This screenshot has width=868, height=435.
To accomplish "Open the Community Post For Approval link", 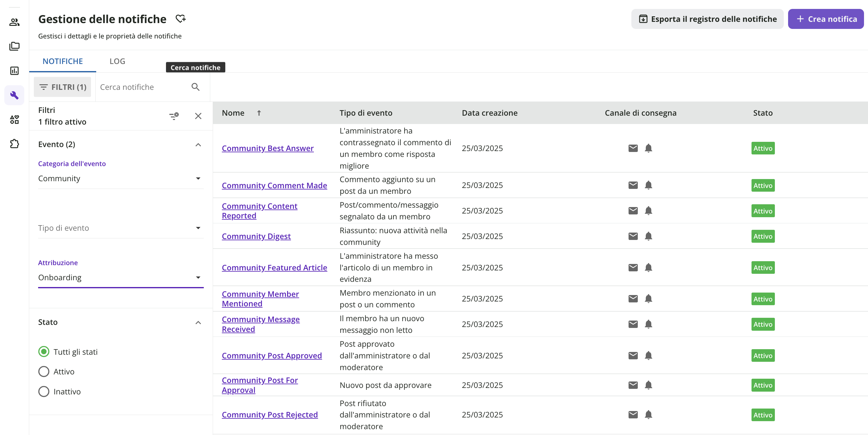I will (x=259, y=385).
